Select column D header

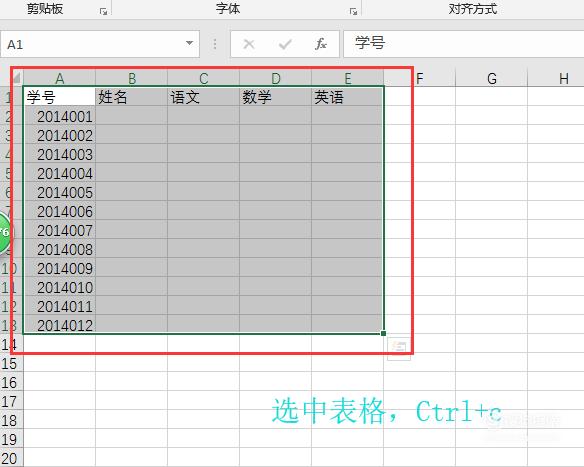[275, 78]
